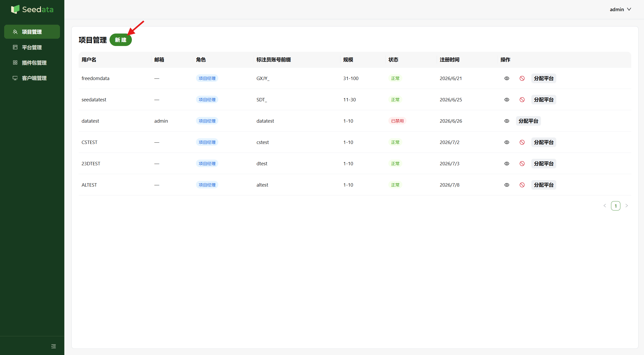The width and height of the screenshot is (644, 355).
Task: Open 平台管理 in the sidebar
Action: 32,47
